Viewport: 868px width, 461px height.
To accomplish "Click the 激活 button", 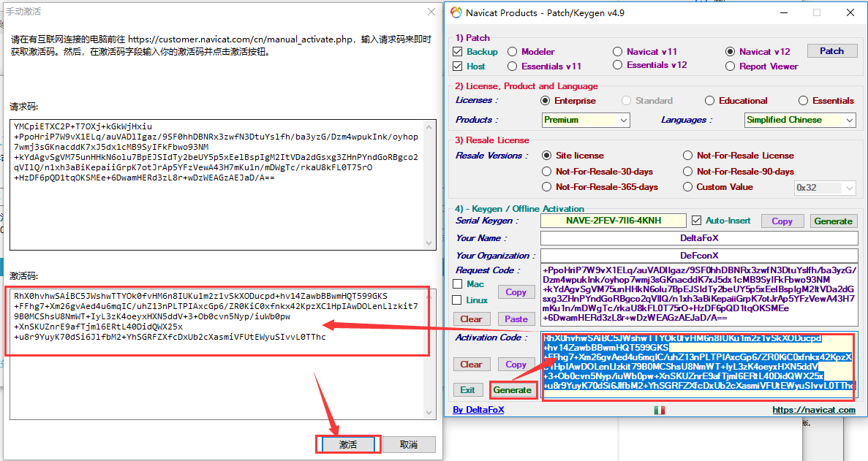I will 348,444.
